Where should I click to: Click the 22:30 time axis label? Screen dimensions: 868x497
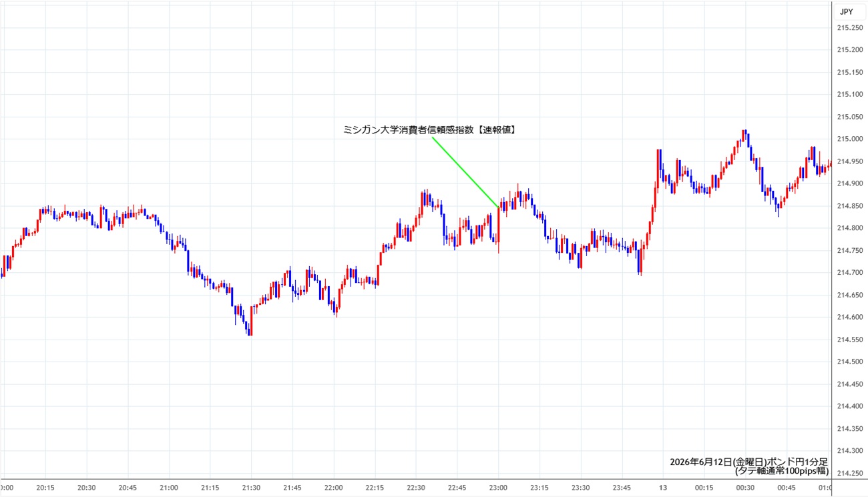click(x=416, y=488)
